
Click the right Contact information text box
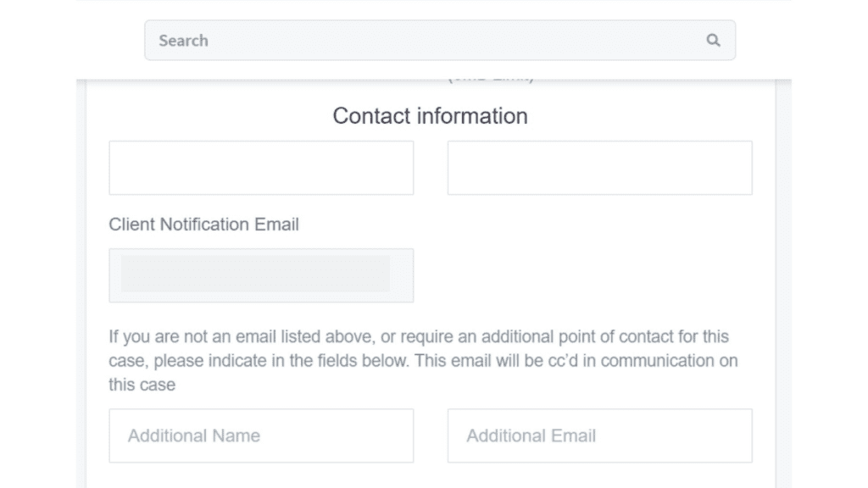[599, 167]
